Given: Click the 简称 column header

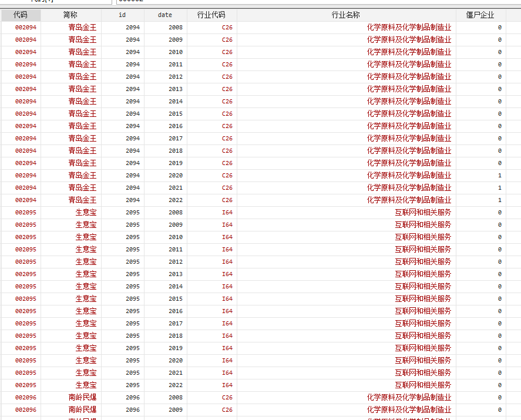Looking at the screenshot, I should [70, 15].
